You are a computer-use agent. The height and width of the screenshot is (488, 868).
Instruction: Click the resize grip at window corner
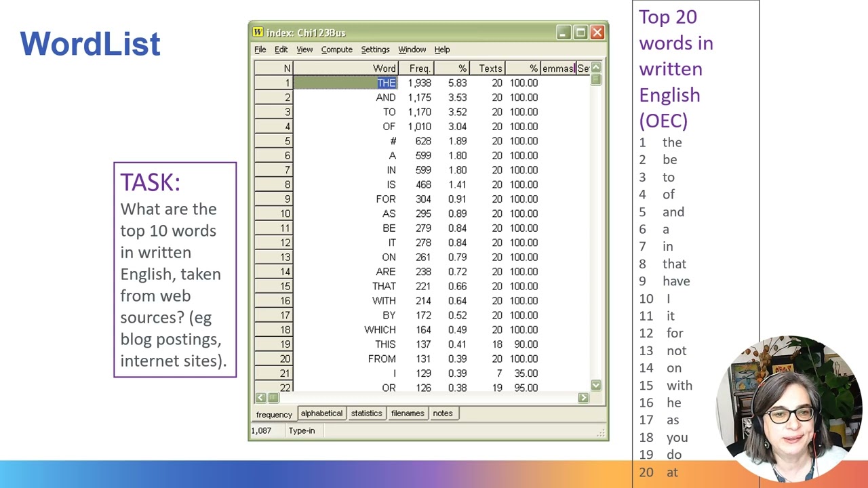coord(601,432)
